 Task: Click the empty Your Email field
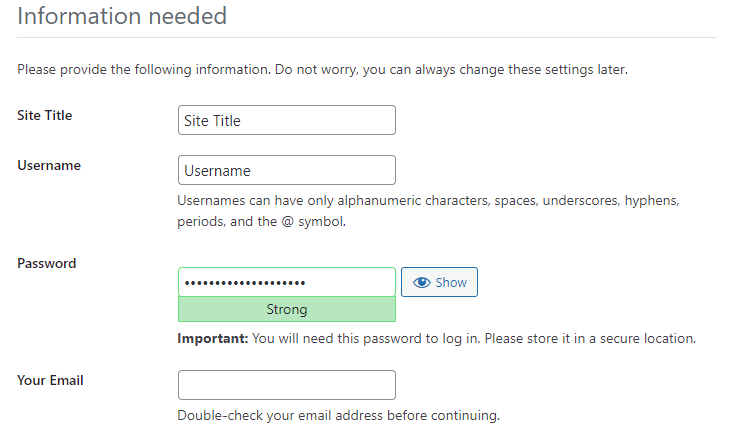pyautogui.click(x=286, y=385)
